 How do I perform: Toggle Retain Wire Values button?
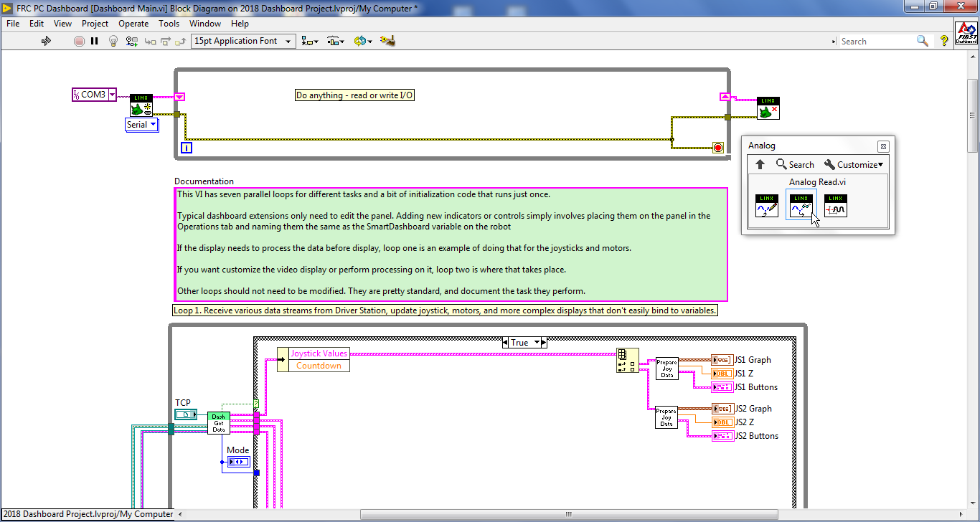tap(133, 41)
